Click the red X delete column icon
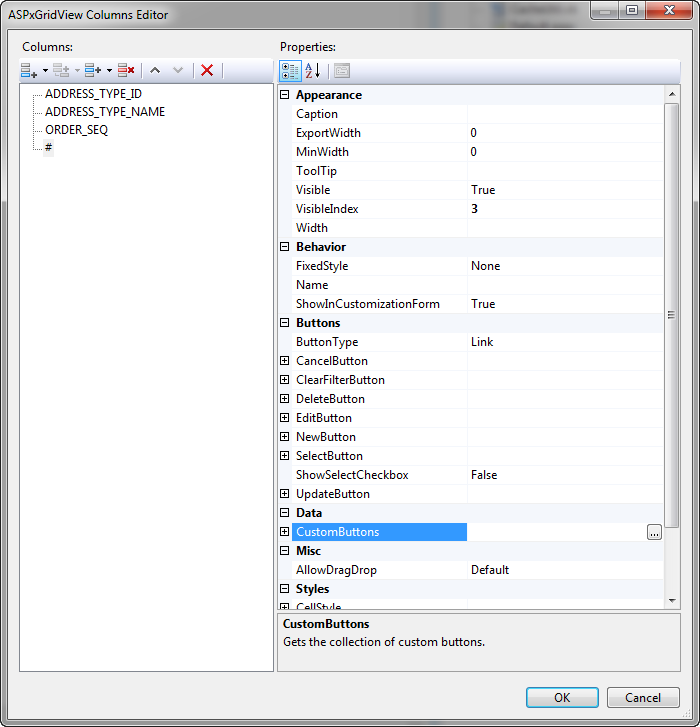The width and height of the screenshot is (700, 727). point(207,70)
